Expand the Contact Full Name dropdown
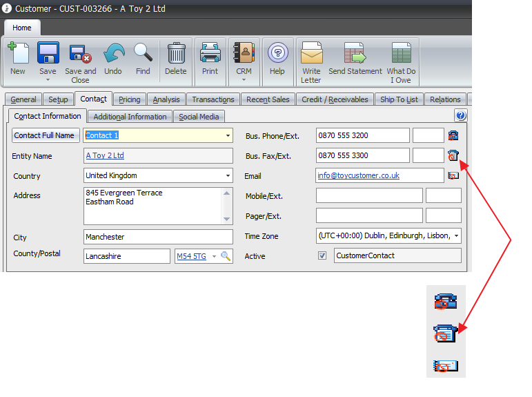This screenshot has height=397, width=532. pyautogui.click(x=228, y=135)
